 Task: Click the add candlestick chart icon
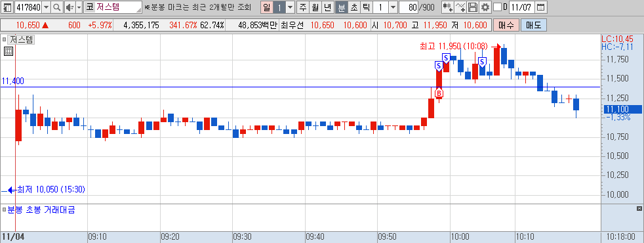tap(448, 7)
